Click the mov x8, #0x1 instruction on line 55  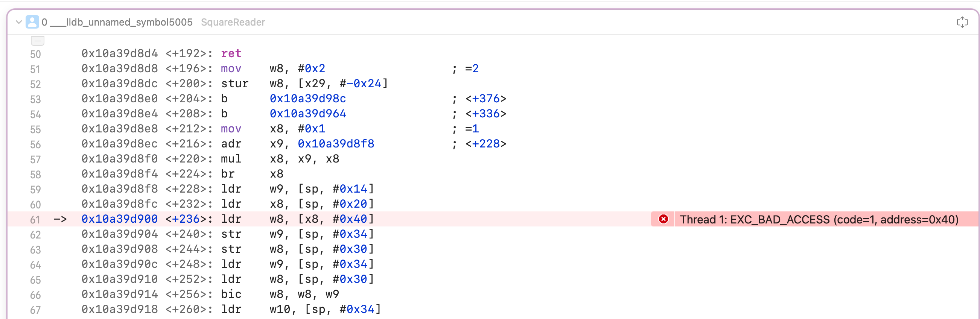[x=273, y=129]
